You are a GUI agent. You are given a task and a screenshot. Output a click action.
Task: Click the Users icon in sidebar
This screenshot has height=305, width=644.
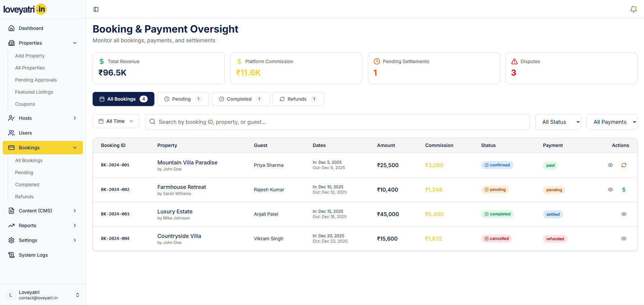pos(11,133)
